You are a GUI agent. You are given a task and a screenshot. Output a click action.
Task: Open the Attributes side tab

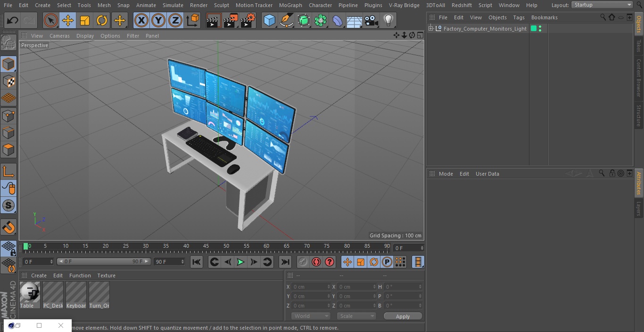click(639, 183)
